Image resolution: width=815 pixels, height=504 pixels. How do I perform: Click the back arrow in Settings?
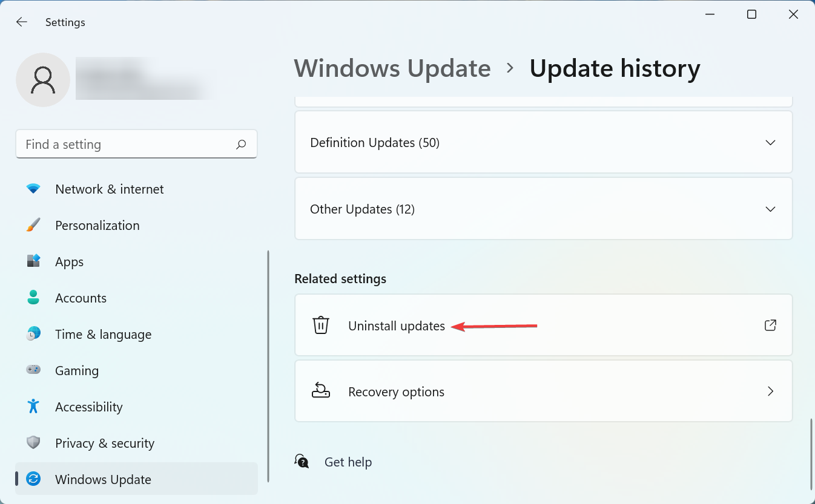point(22,22)
